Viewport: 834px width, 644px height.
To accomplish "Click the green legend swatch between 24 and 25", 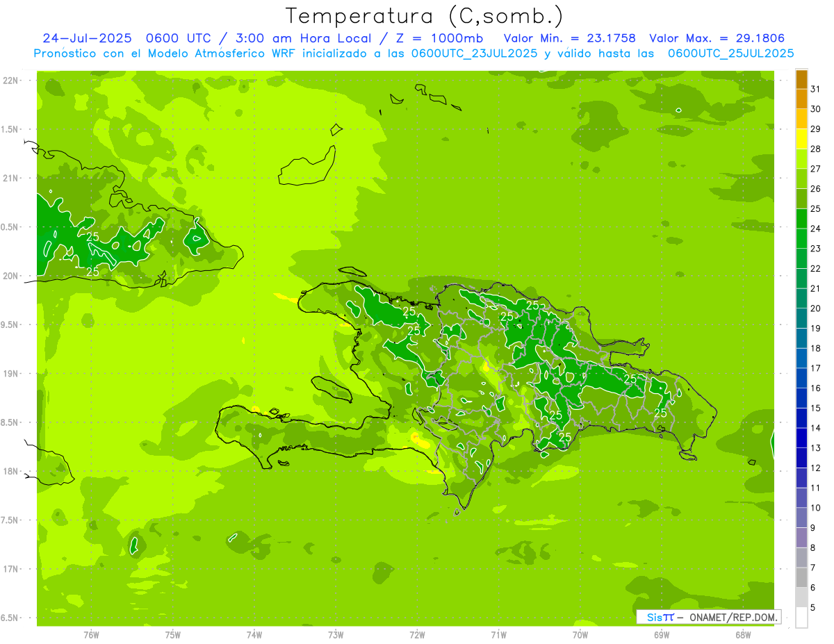I will click(x=801, y=219).
